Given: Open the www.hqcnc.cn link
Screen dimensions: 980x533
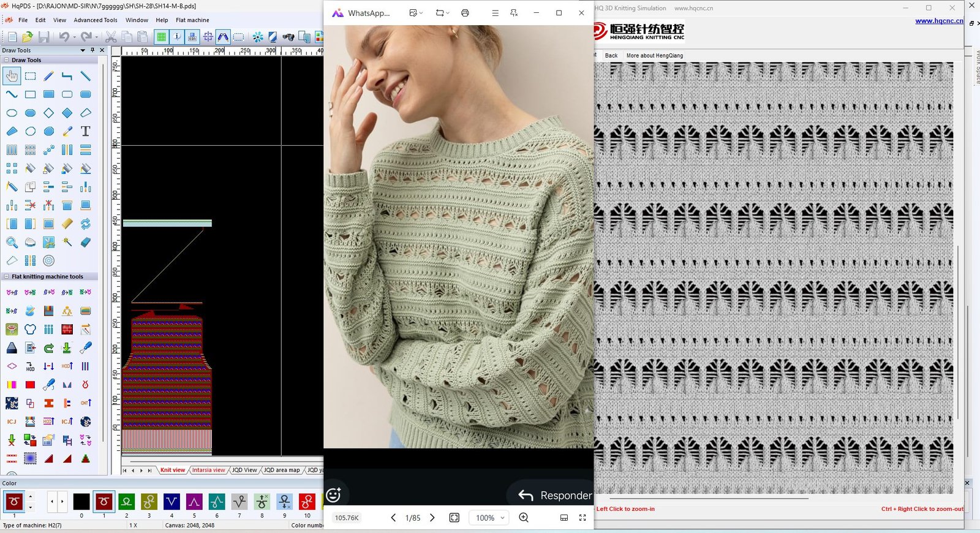Looking at the screenshot, I should (938, 21).
